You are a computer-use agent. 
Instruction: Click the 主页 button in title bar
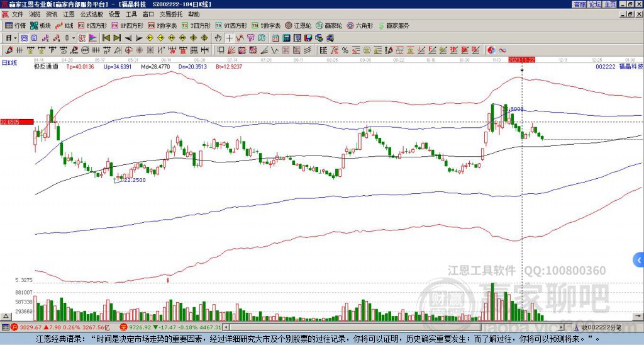tap(610, 4)
